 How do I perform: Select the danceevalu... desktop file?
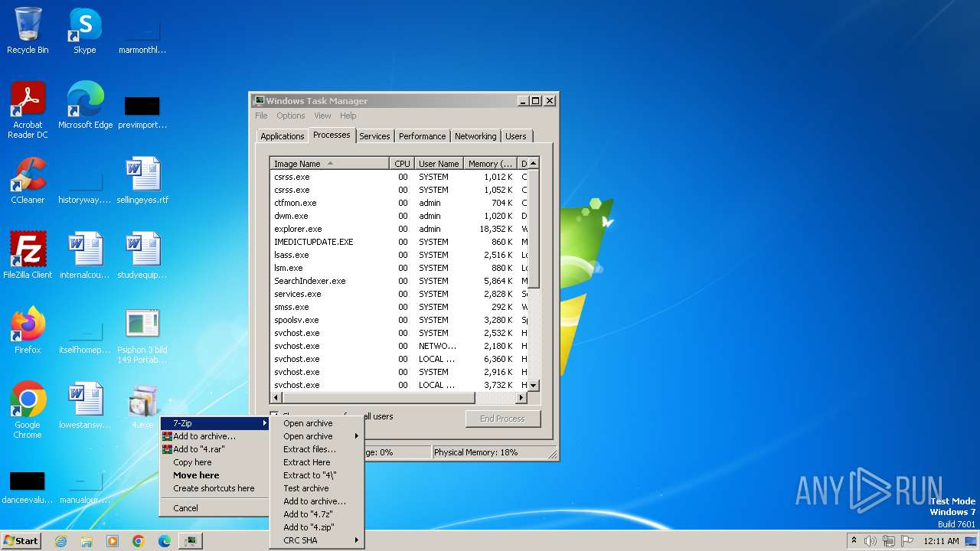(28, 485)
